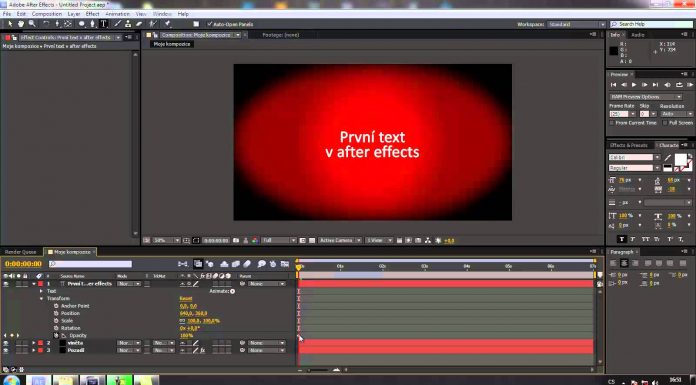Click the Position stopwatch icon

56,313
